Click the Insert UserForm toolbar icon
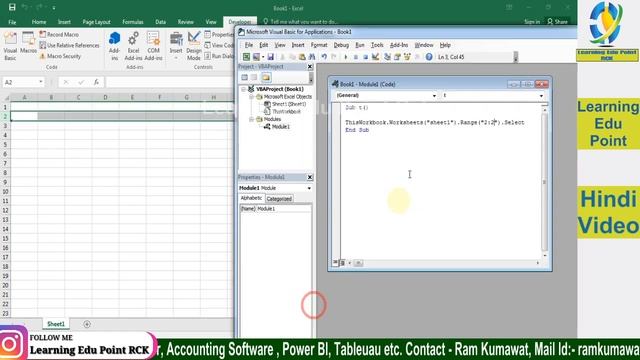This screenshot has width=640, height=360. tap(256, 57)
